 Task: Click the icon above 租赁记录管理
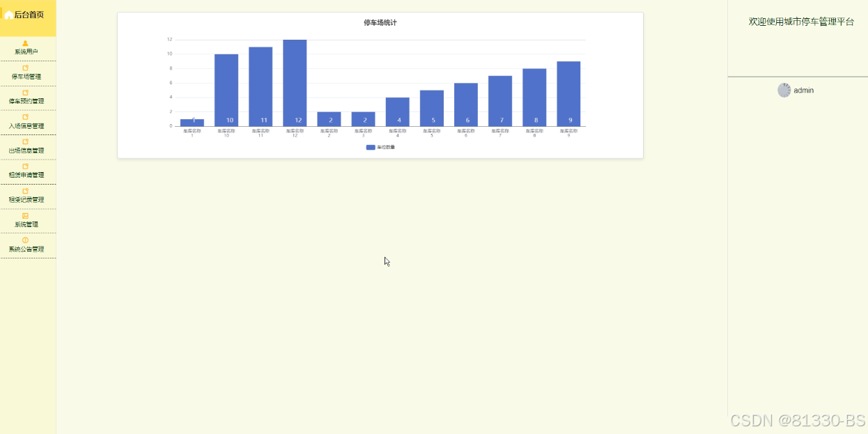tap(26, 191)
